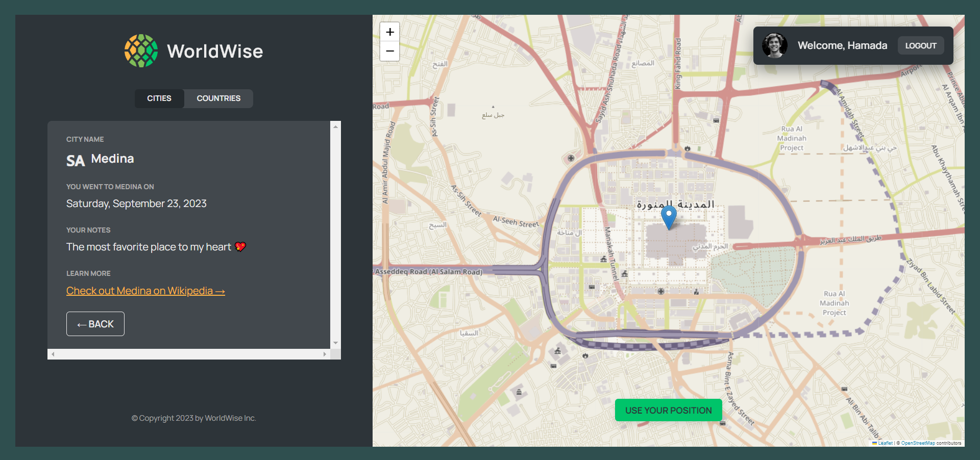980x460 pixels.
Task: Switch to the Countries tab
Action: (218, 98)
